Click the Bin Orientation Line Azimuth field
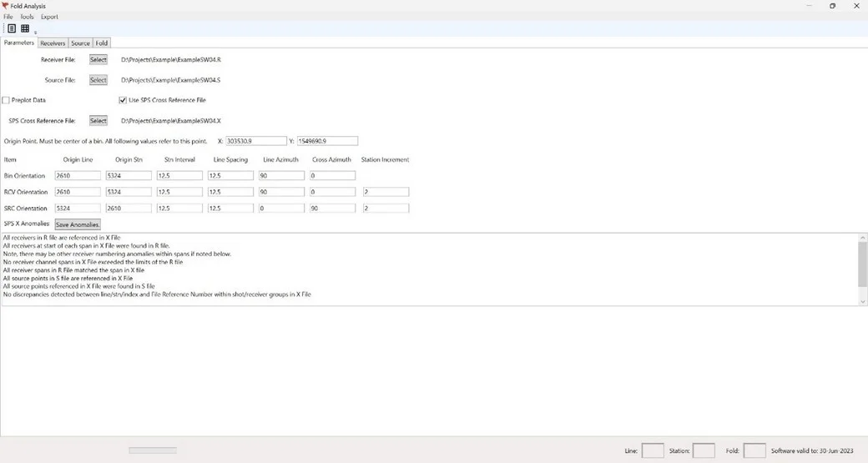This screenshot has height=463, width=868. 281,176
